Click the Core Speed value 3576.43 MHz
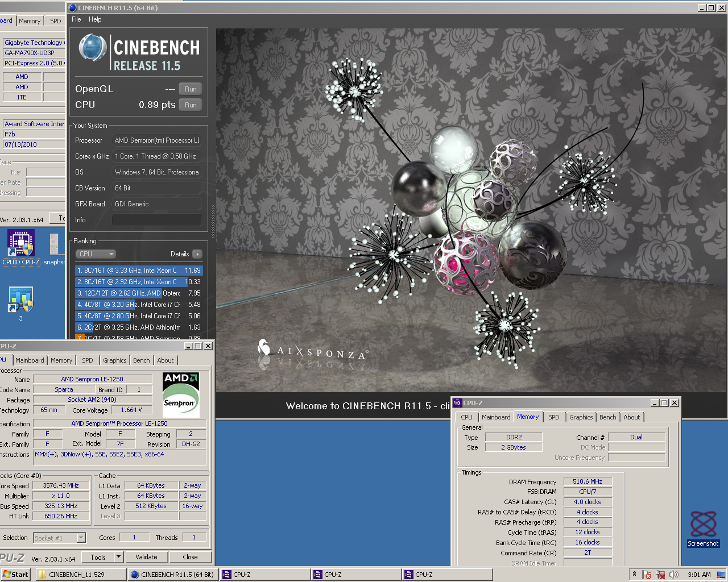 pos(61,485)
